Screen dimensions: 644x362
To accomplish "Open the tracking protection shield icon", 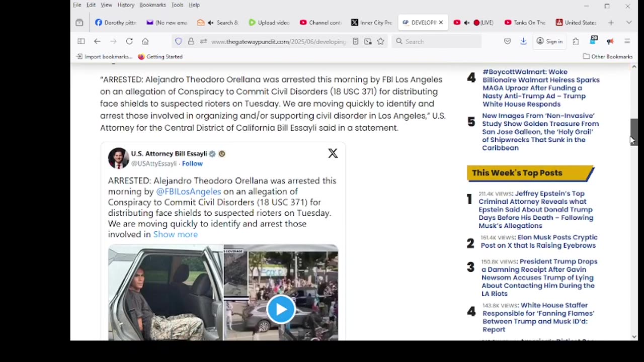I will click(x=179, y=41).
